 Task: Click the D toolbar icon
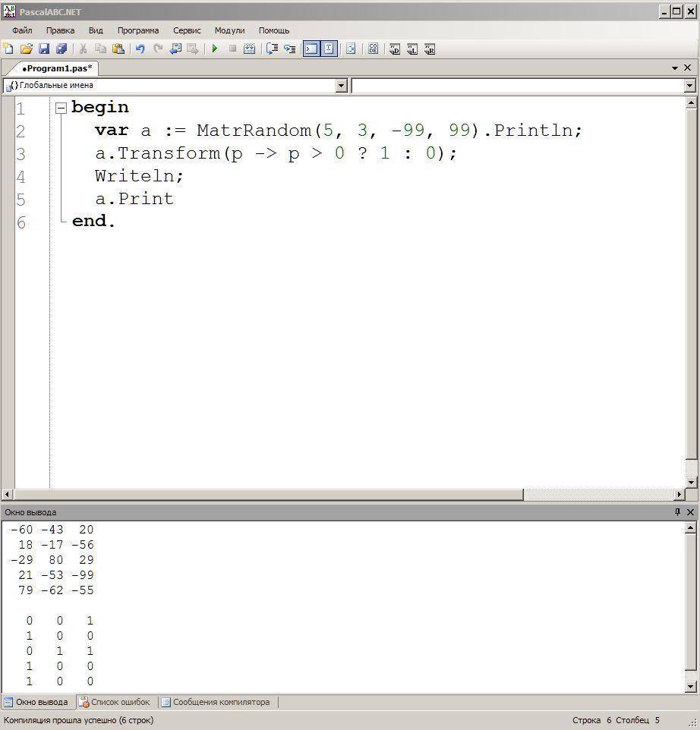pos(395,49)
